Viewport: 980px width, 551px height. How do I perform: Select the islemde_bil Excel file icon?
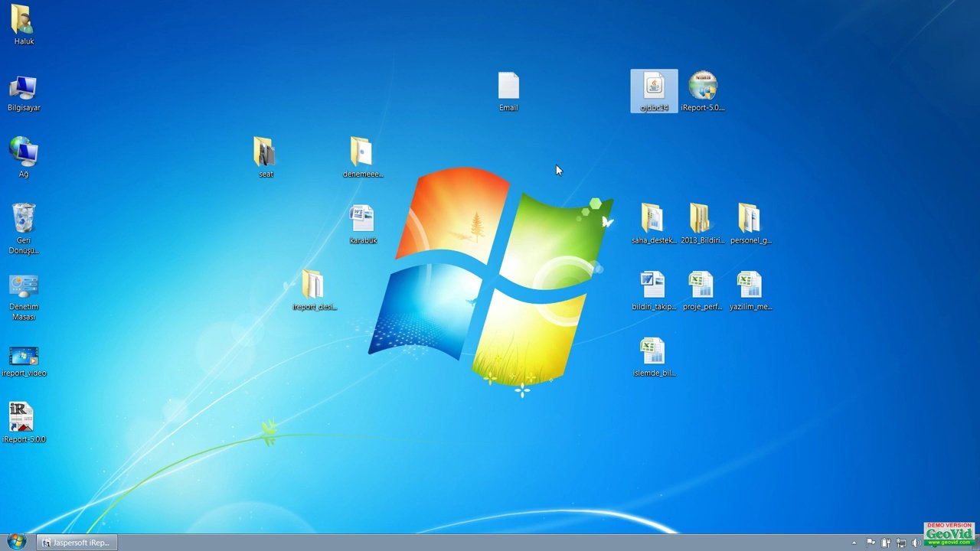[x=652, y=351]
